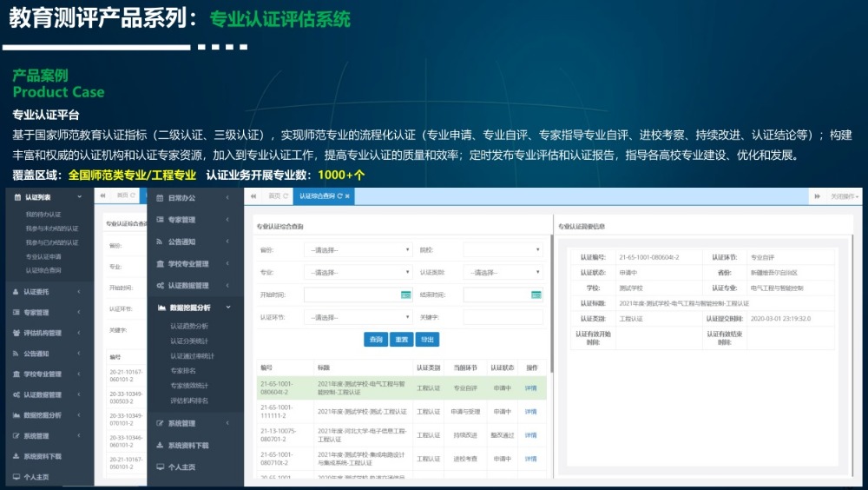Open 我的待办认证 under 认证列表
The height and width of the screenshot is (490, 868).
point(43,214)
